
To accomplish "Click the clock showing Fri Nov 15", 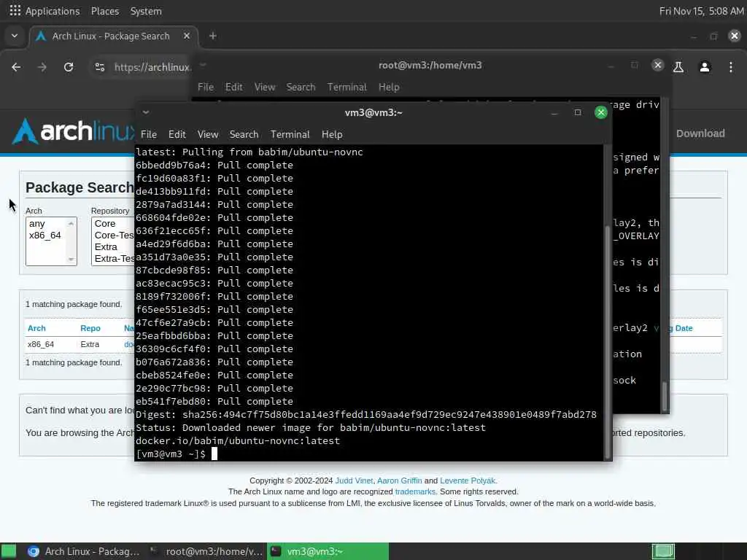I will point(701,10).
